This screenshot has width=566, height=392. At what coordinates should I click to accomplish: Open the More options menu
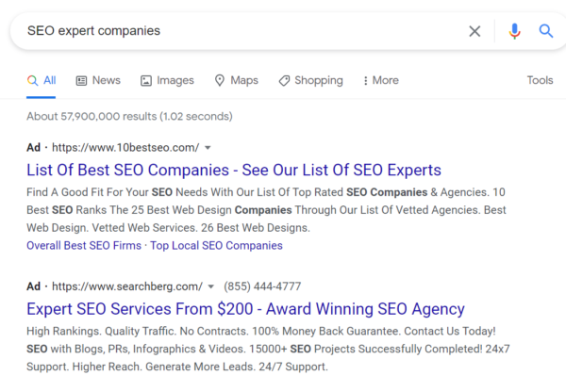(x=379, y=81)
